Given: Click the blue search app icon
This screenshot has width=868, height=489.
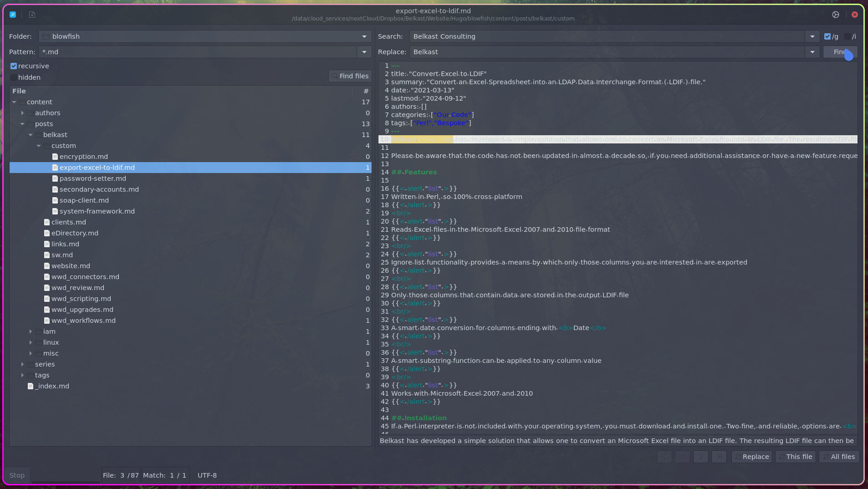Looking at the screenshot, I should click(x=13, y=15).
